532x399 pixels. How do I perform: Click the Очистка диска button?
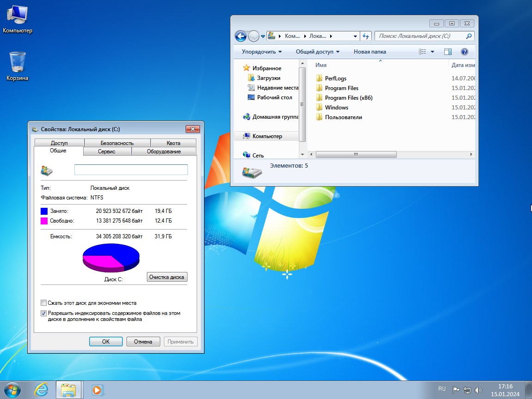tap(167, 277)
